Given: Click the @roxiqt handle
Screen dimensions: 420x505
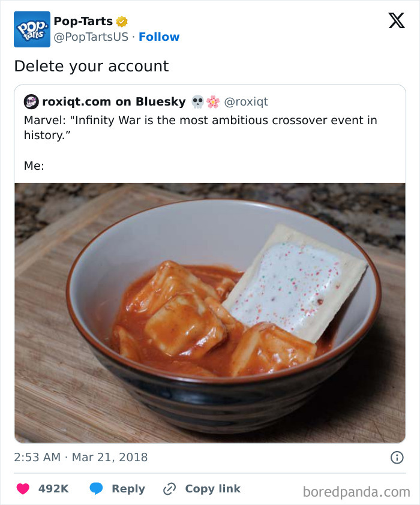Looking at the screenshot, I should click(x=246, y=102).
